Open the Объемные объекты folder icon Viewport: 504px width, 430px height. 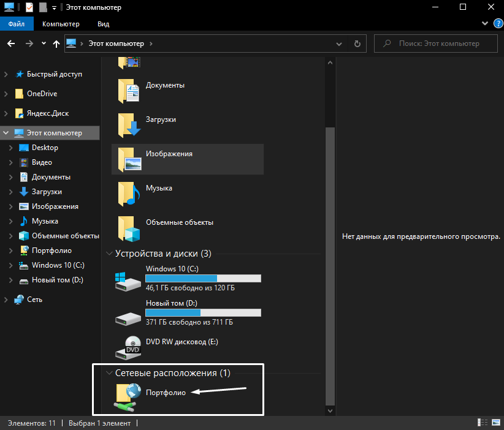pos(129,227)
